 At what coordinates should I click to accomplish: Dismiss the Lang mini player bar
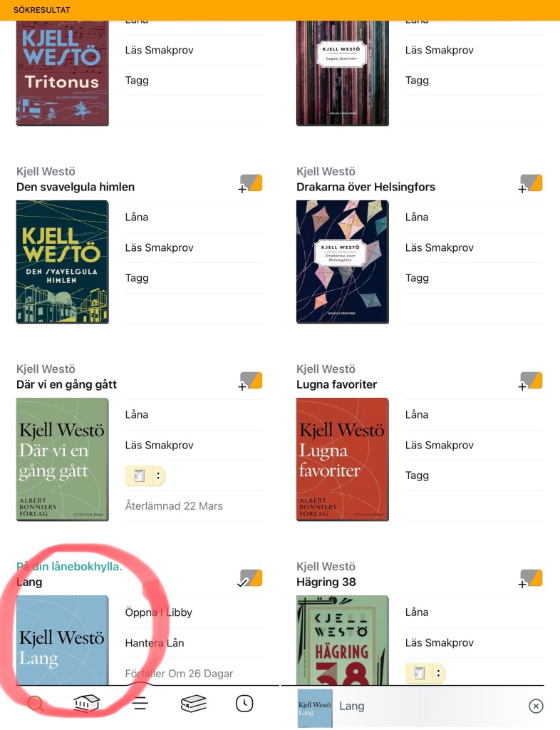(x=536, y=706)
